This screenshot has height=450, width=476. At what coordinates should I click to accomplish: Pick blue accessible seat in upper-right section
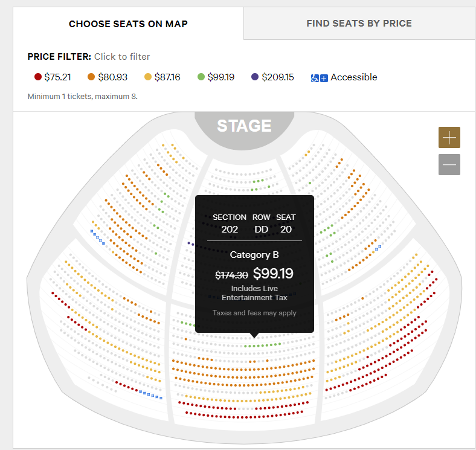click(377, 249)
